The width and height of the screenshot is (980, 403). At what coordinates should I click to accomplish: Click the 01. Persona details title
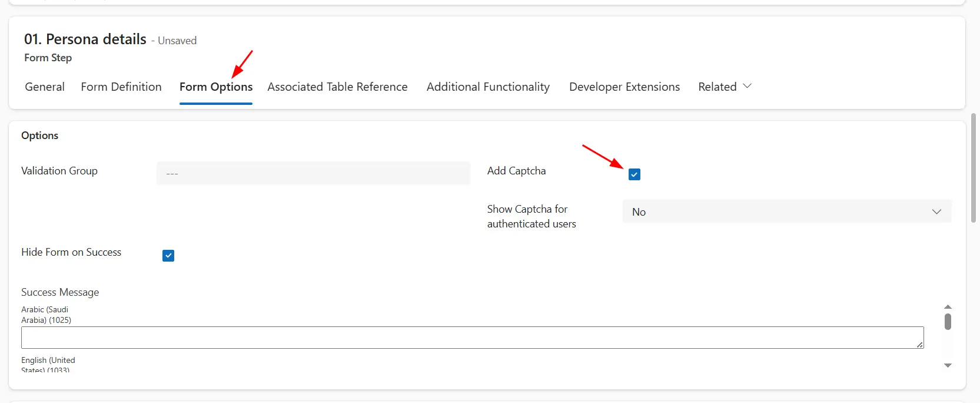pyautogui.click(x=85, y=39)
